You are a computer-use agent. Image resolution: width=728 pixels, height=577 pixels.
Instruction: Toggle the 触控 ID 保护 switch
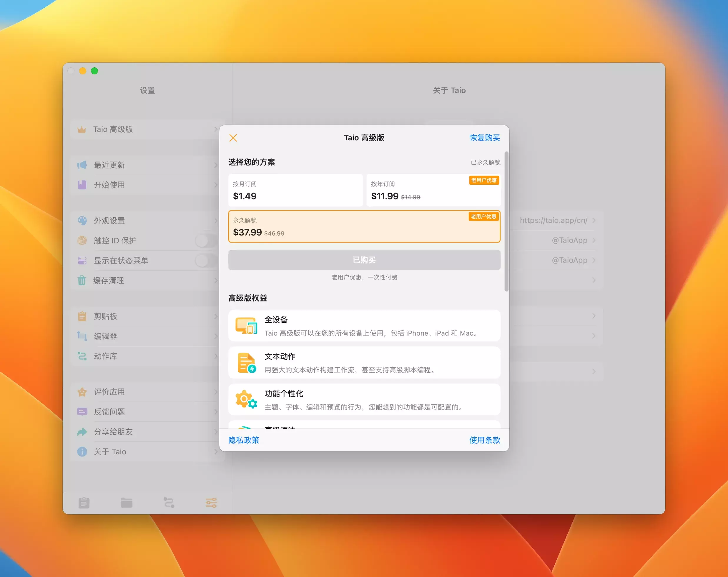point(206,241)
